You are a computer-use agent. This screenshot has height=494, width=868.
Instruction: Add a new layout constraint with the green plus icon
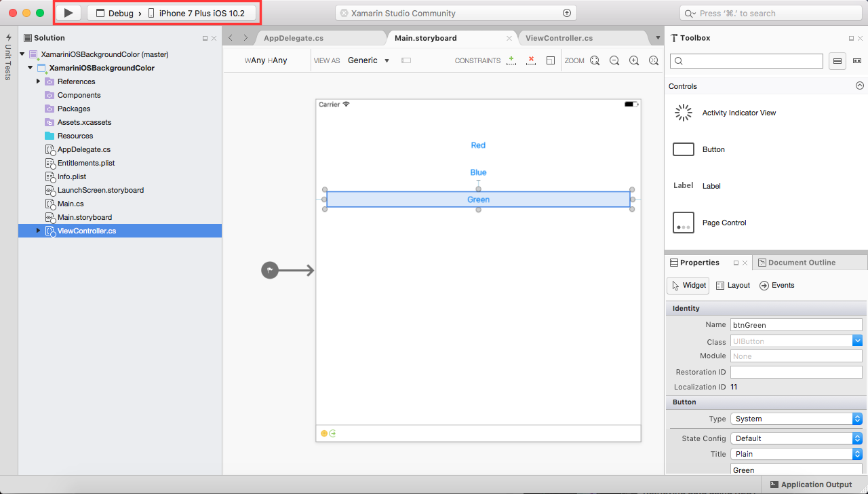point(511,60)
